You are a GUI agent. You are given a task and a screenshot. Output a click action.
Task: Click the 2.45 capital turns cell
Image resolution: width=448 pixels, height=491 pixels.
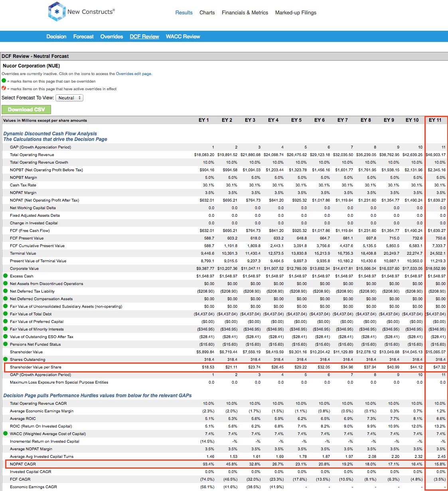(442, 456)
